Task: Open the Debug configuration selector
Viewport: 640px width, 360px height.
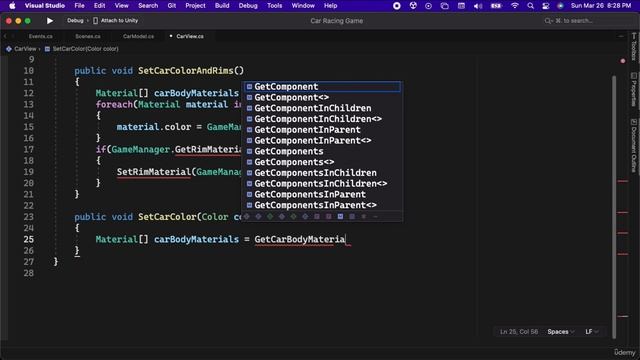Action: pos(75,20)
